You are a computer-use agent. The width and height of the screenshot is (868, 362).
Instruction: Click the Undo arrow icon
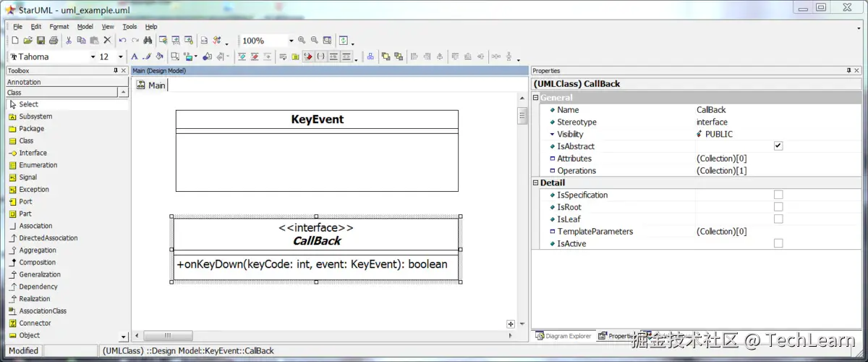(122, 41)
